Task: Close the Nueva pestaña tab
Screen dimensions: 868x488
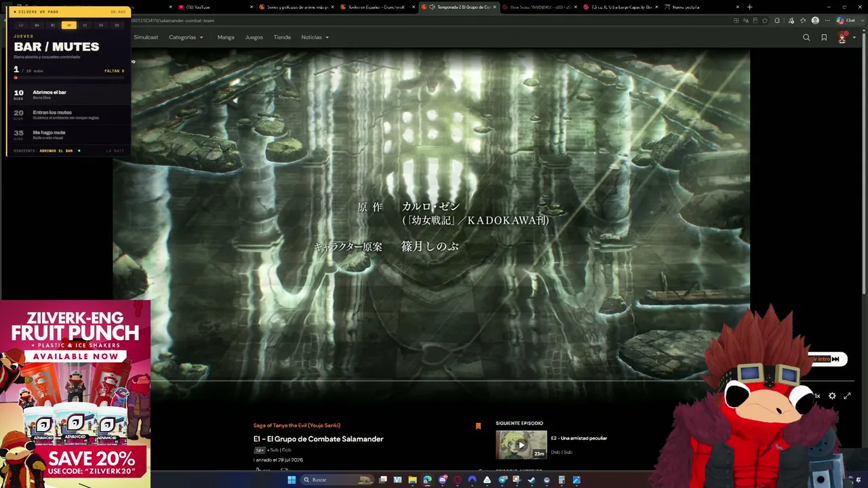Action: (x=737, y=7)
